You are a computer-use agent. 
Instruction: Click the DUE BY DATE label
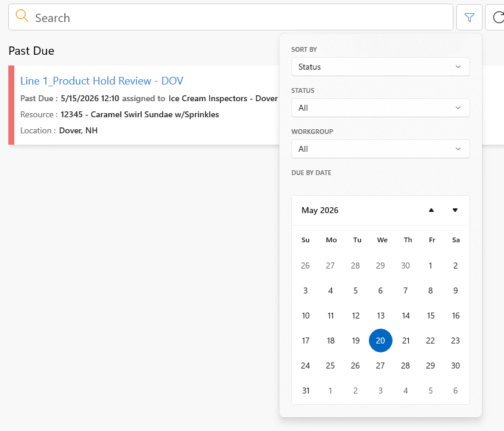click(311, 173)
